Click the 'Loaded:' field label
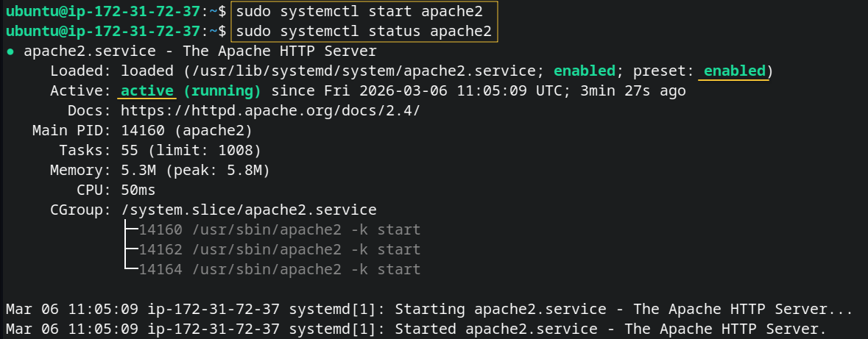The height and width of the screenshot is (339, 868). pos(81,71)
